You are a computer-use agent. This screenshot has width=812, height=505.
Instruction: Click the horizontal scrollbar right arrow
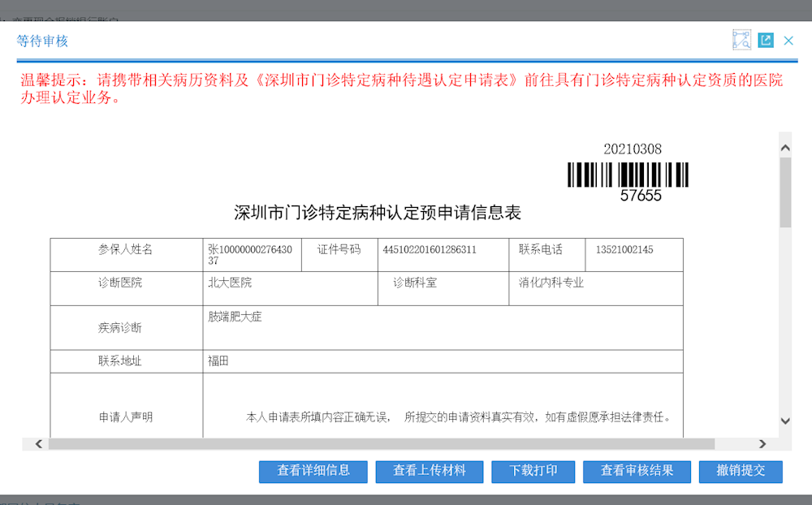tap(762, 444)
